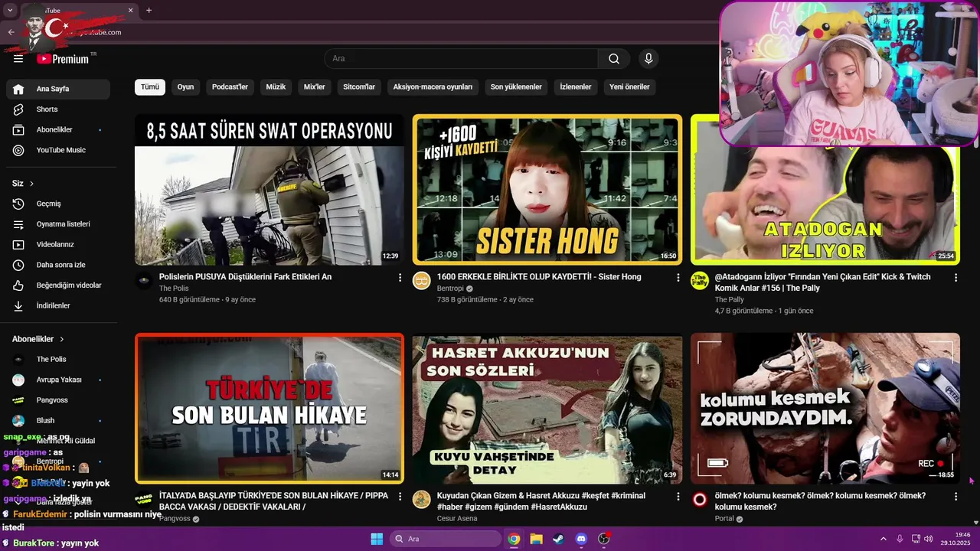The height and width of the screenshot is (551, 980).
Task: Select Son yüklenenler filter chip
Action: pos(516,86)
